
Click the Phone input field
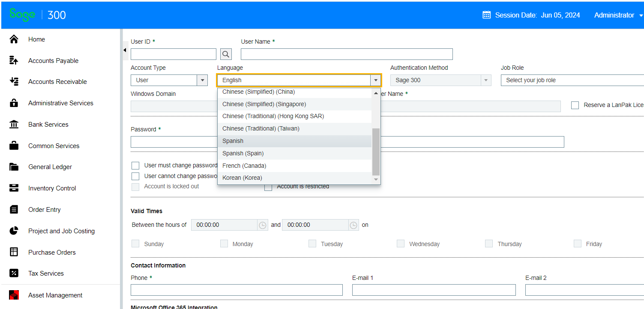(x=237, y=290)
